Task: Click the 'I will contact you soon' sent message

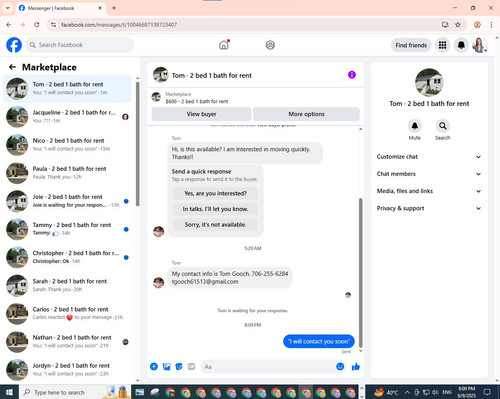Action: pyautogui.click(x=319, y=341)
